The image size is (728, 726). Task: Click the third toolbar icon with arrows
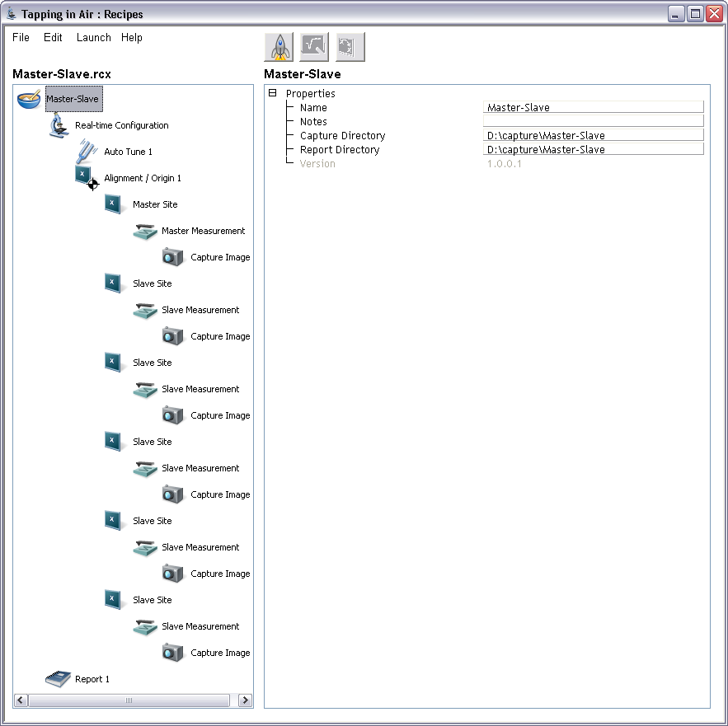350,47
